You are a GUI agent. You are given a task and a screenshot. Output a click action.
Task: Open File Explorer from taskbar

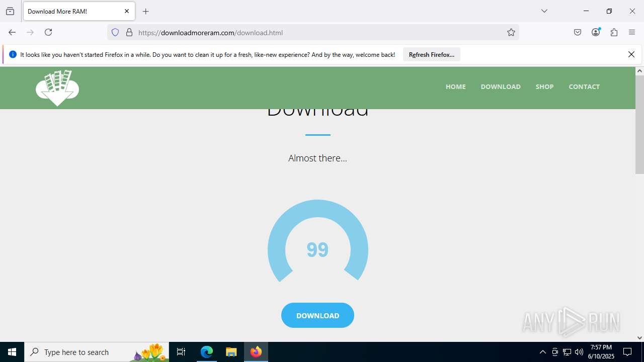click(x=231, y=352)
